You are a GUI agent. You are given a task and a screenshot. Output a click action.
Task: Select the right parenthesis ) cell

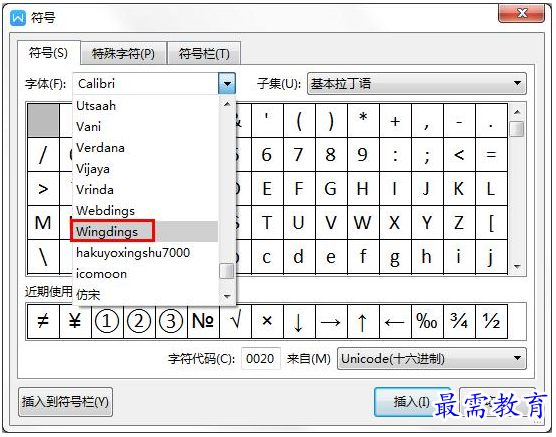pos(331,121)
